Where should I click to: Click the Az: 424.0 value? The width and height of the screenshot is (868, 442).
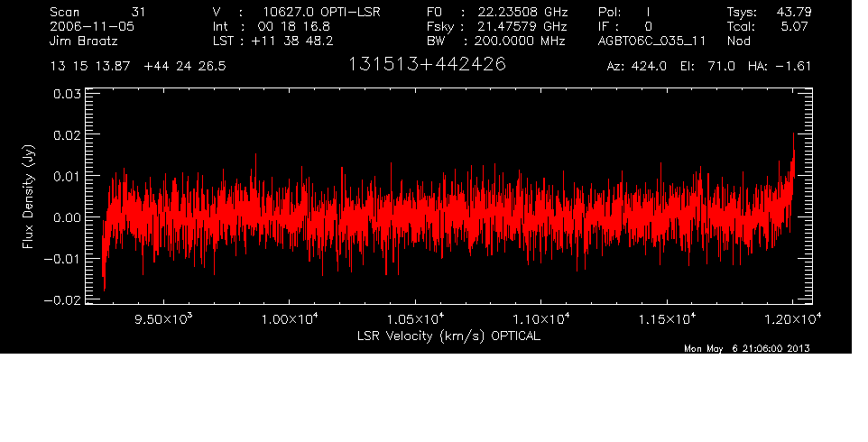[x=637, y=67]
